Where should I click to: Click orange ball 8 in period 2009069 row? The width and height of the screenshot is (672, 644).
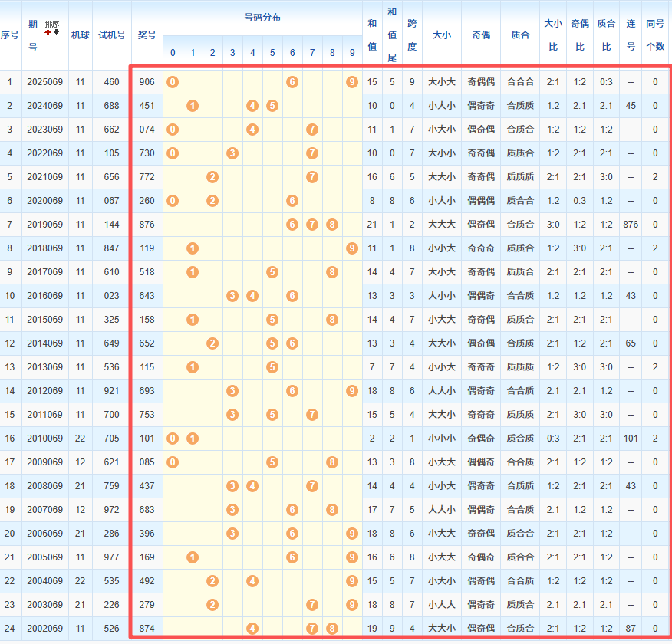pyautogui.click(x=332, y=462)
